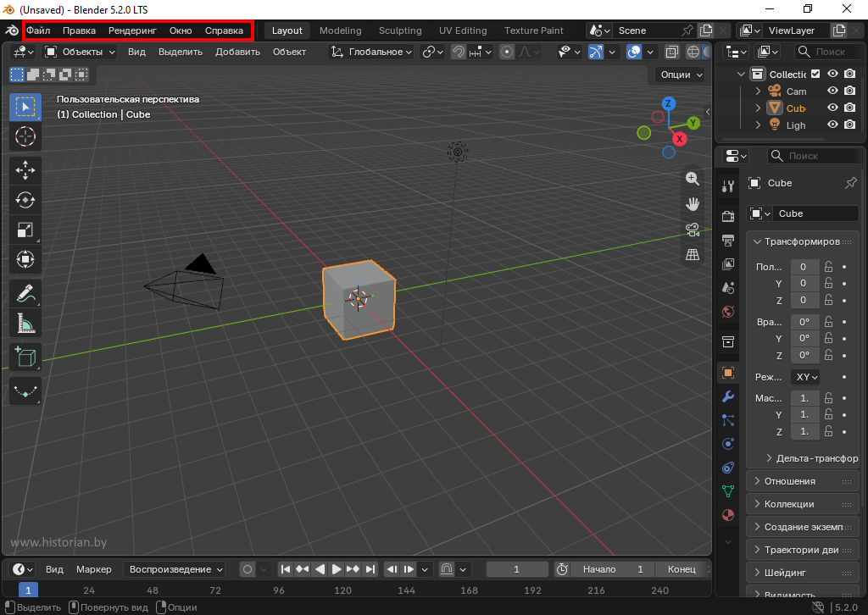Click the outliner Поиск search field

point(829,52)
